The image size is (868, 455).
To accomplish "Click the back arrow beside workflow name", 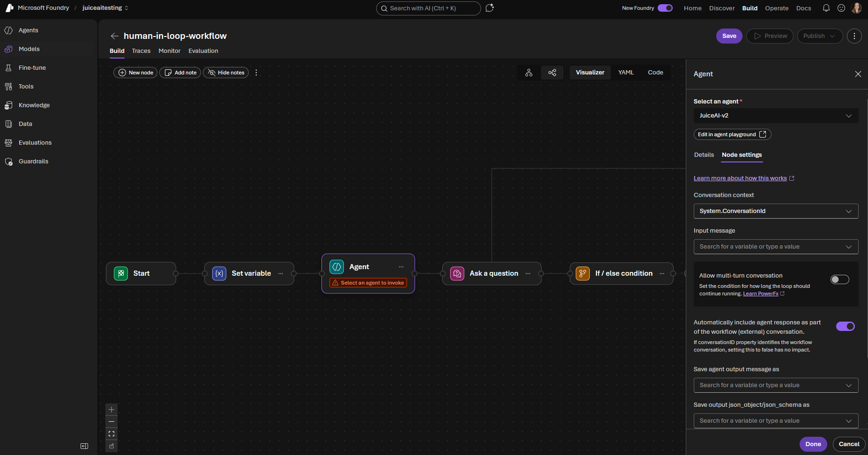I will [x=114, y=36].
